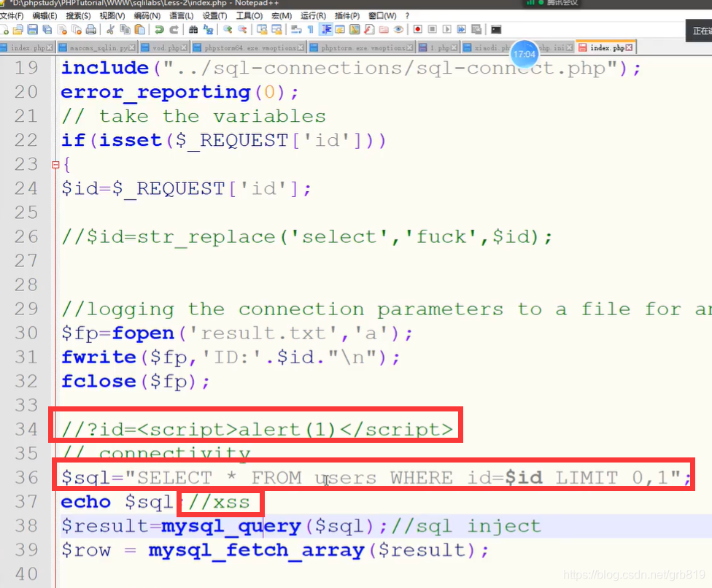The width and height of the screenshot is (712, 588).
Task: Click the Zoom Out magnifier icon
Action: [x=243, y=30]
